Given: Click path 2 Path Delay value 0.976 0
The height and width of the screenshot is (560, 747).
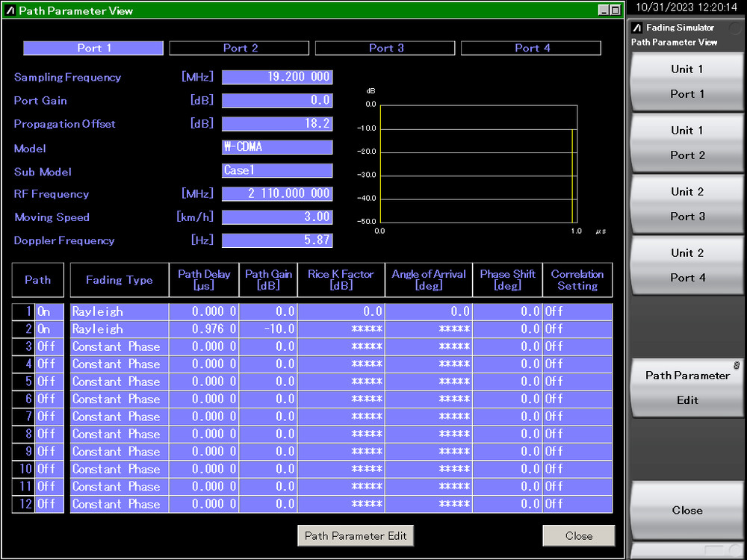Looking at the screenshot, I should coord(204,329).
